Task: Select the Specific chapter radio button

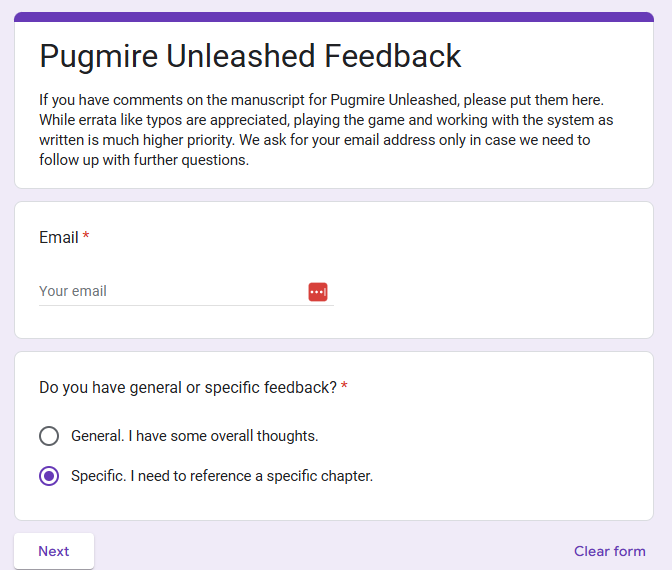Action: click(49, 476)
